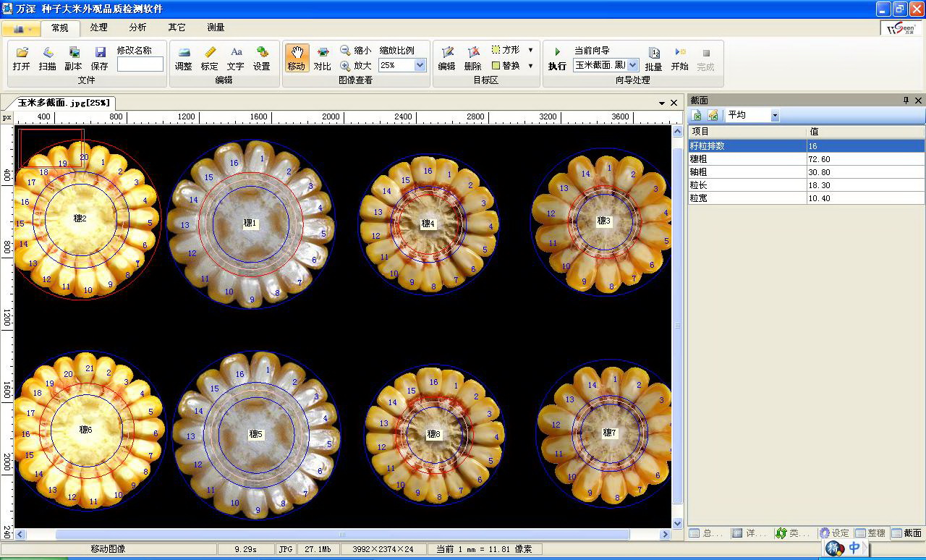This screenshot has width=926, height=560.
Task: Click the 对比 (Compare) icon
Action: click(x=323, y=53)
